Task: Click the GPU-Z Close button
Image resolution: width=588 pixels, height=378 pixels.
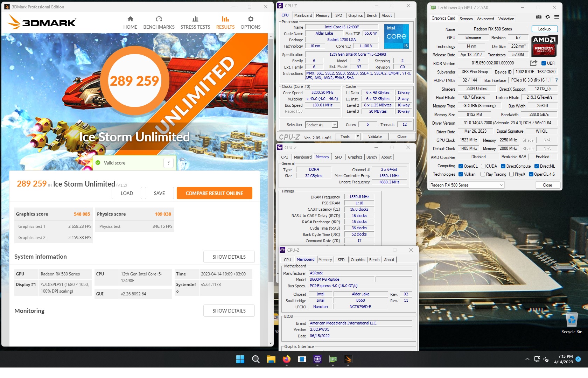Action: click(x=547, y=185)
